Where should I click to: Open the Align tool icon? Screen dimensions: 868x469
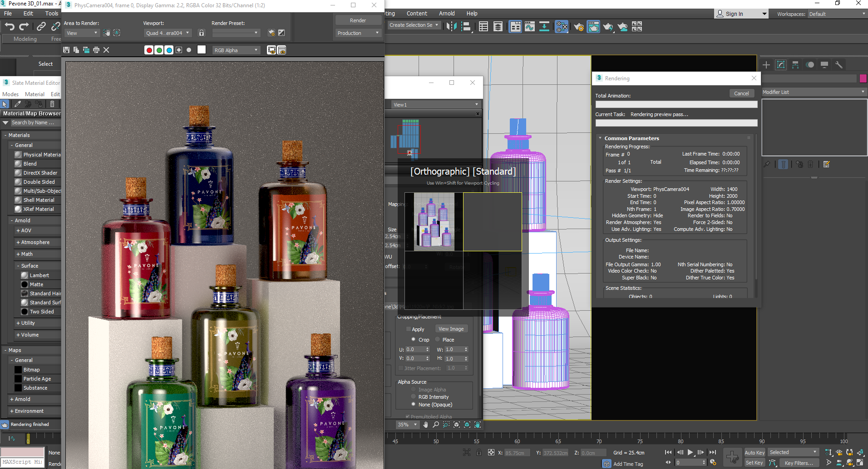(x=466, y=27)
